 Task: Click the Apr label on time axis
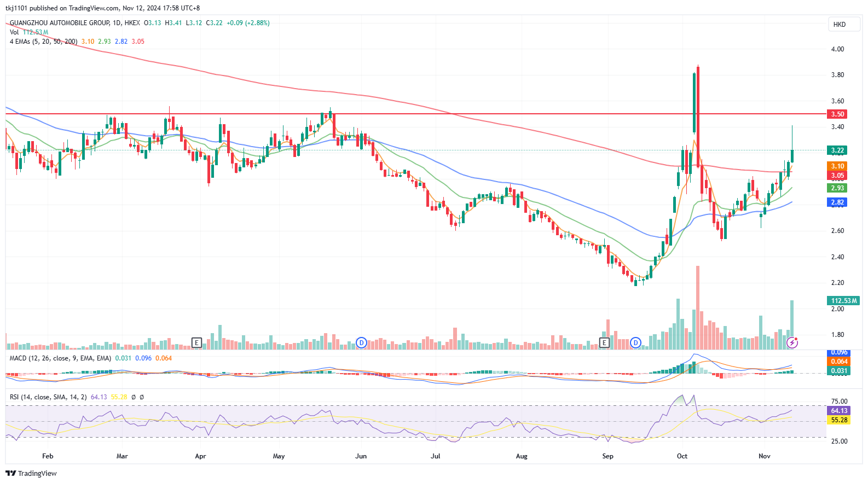[200, 456]
